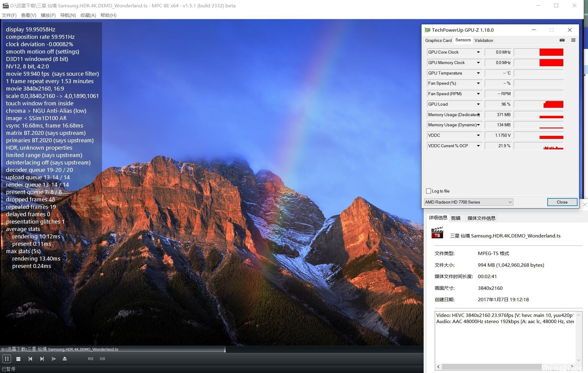Open the SUB subtitle selector
Viewport: 588px width, 373px height.
point(102,359)
